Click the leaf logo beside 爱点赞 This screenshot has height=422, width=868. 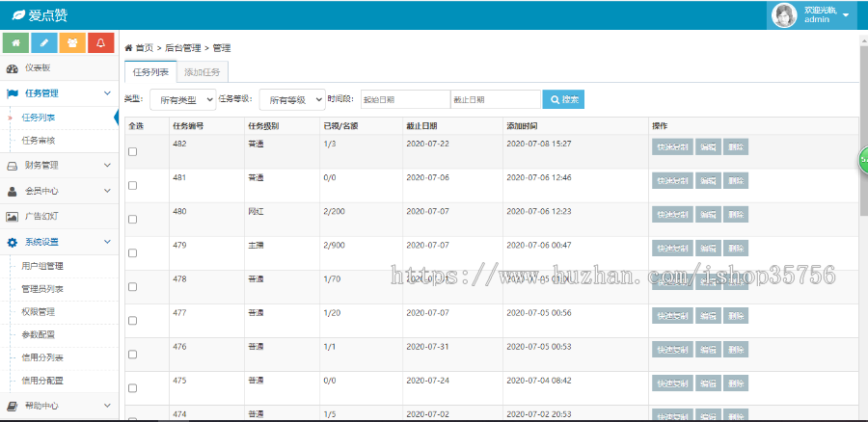pyautogui.click(x=17, y=15)
